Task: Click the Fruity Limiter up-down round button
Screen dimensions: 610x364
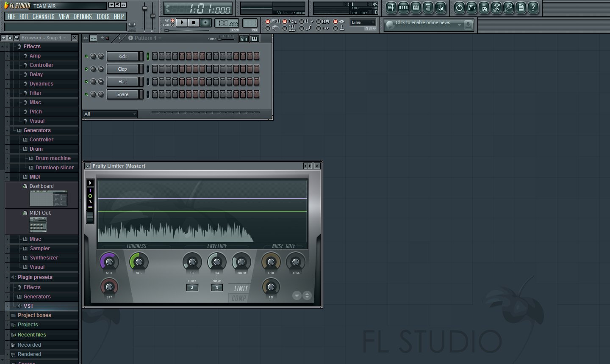Action: click(x=307, y=295)
